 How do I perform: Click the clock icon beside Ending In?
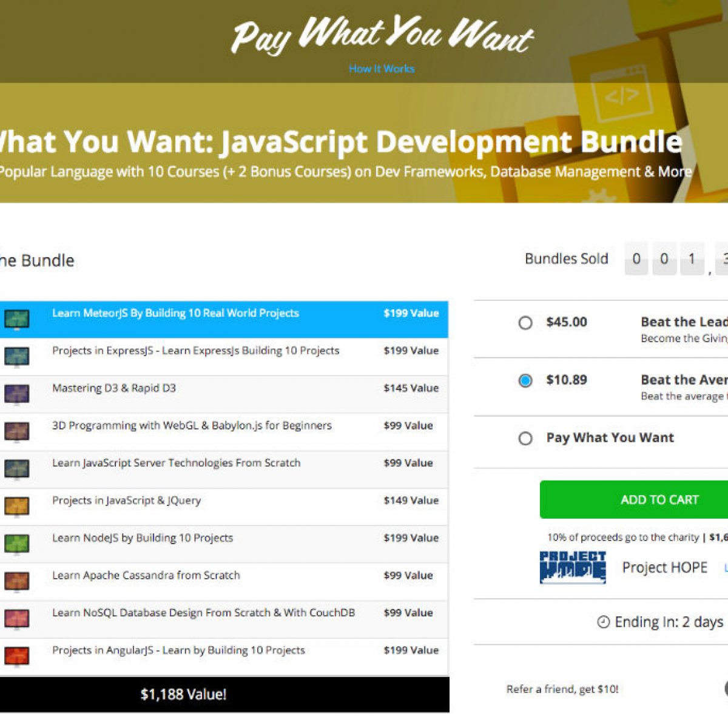coord(603,622)
